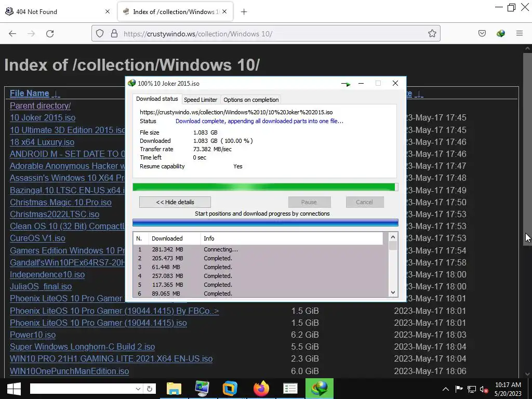Select connection row 1 showing Connecting...
The width and height of the screenshot is (532, 399).
click(x=261, y=249)
